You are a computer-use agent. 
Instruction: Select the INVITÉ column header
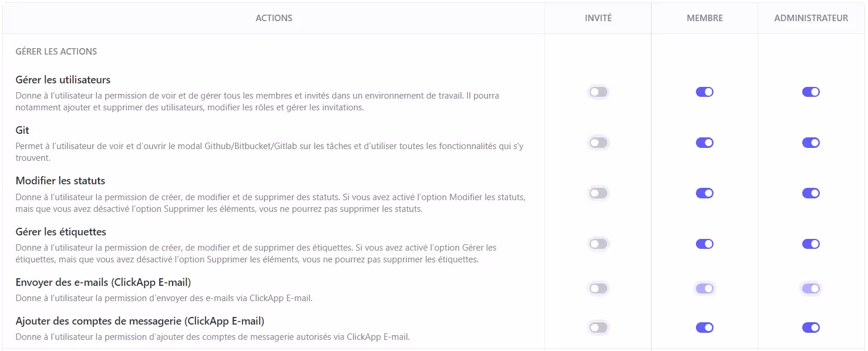(x=598, y=18)
